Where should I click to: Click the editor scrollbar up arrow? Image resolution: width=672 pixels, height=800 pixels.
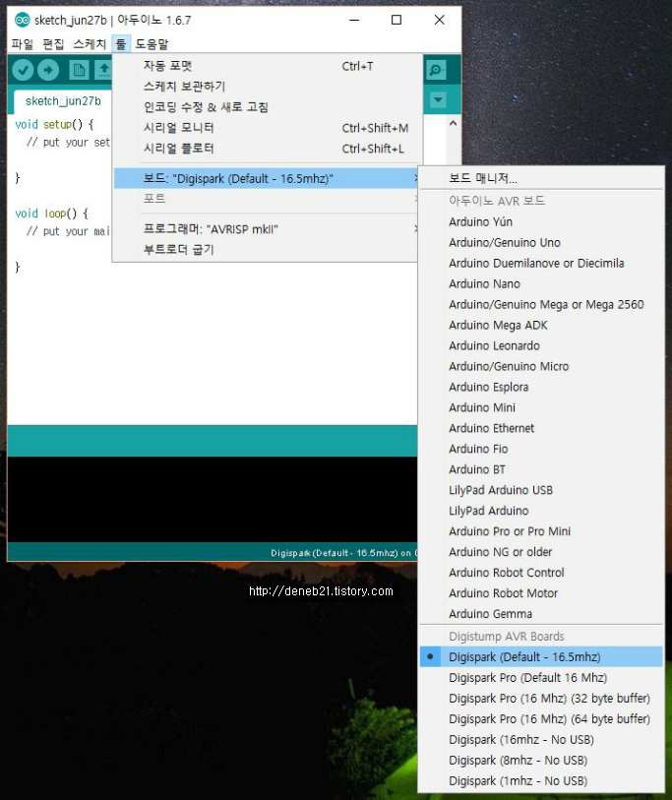453,124
